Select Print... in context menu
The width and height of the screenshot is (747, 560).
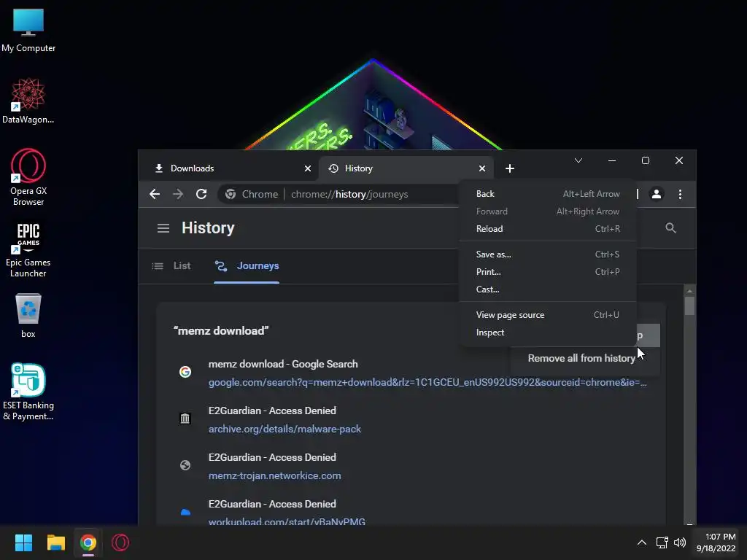point(548,272)
